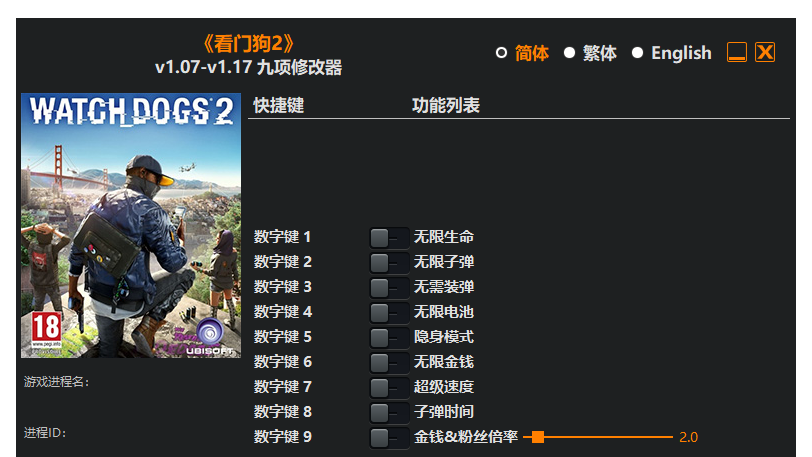Viewport: 812px width, 457px height.
Task: Toggle the 无限金钱 switch
Action: coord(389,363)
